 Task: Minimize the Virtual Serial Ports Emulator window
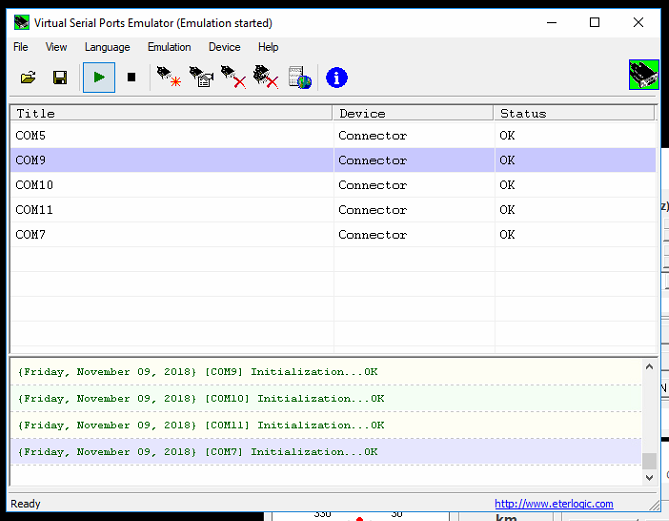click(x=552, y=22)
